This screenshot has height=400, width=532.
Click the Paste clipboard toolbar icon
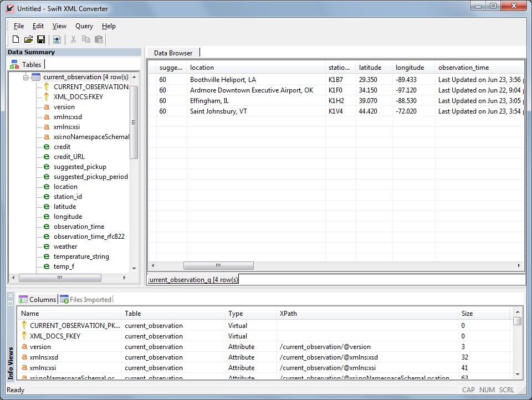(99, 39)
